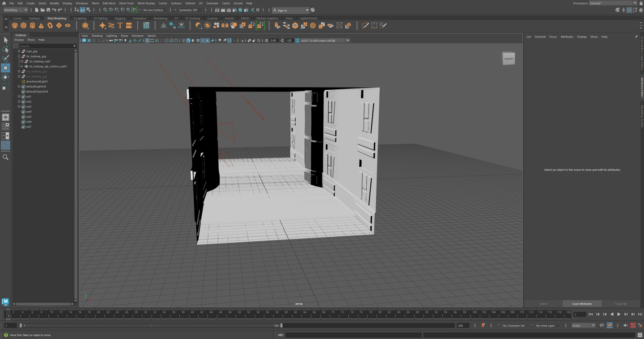Viewport: 644px width, 339px height.
Task: Click the Maya home icon
Action: click(5, 3)
